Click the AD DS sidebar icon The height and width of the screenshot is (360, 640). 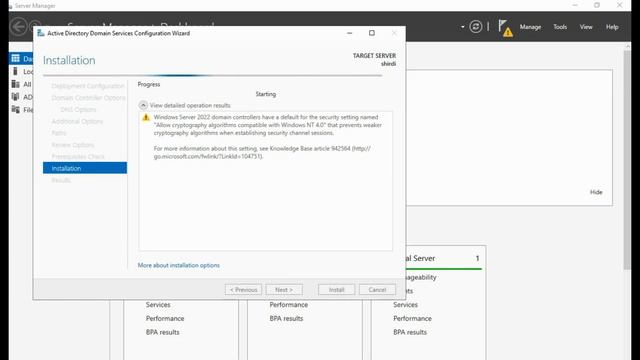(x=16, y=97)
